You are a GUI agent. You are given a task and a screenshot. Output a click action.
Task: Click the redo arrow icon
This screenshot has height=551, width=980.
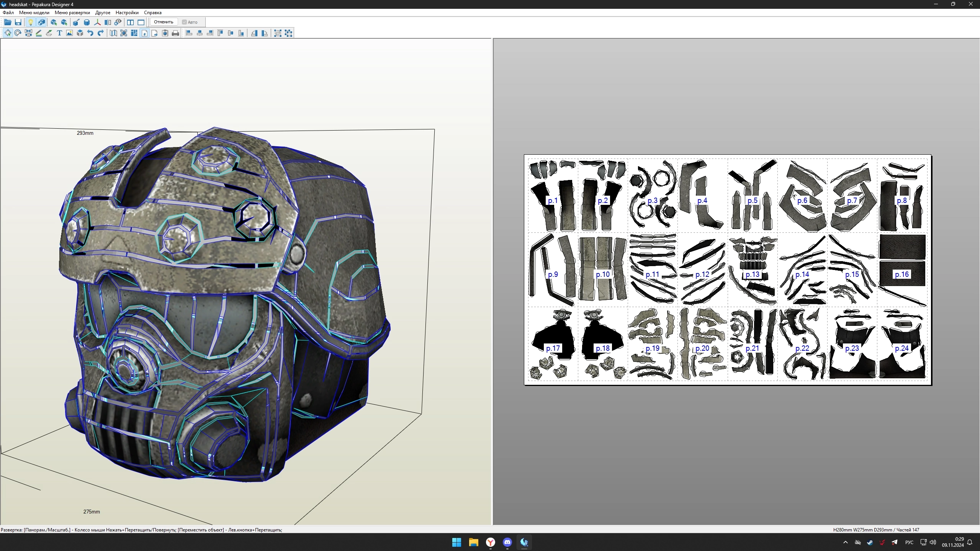(100, 33)
